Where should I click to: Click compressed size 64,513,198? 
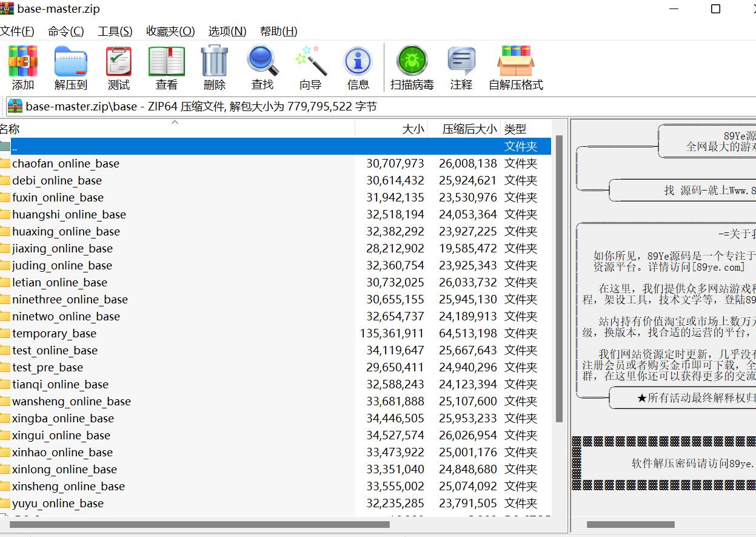pos(468,333)
